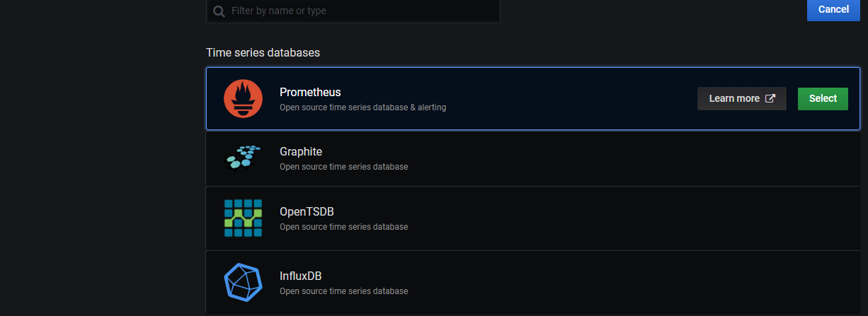Click the InfluxDB polyhedron logo
868x316 pixels.
243,282
